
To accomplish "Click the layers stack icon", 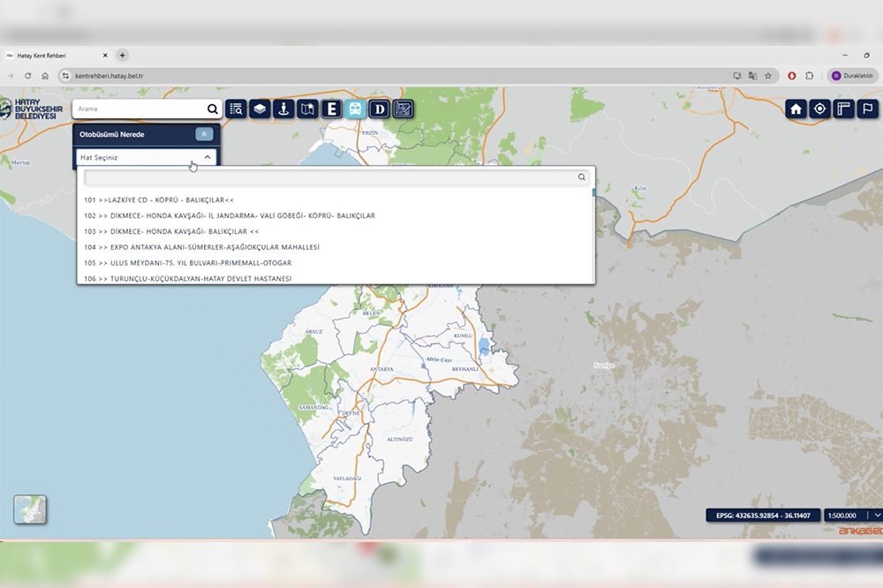I will 260,109.
